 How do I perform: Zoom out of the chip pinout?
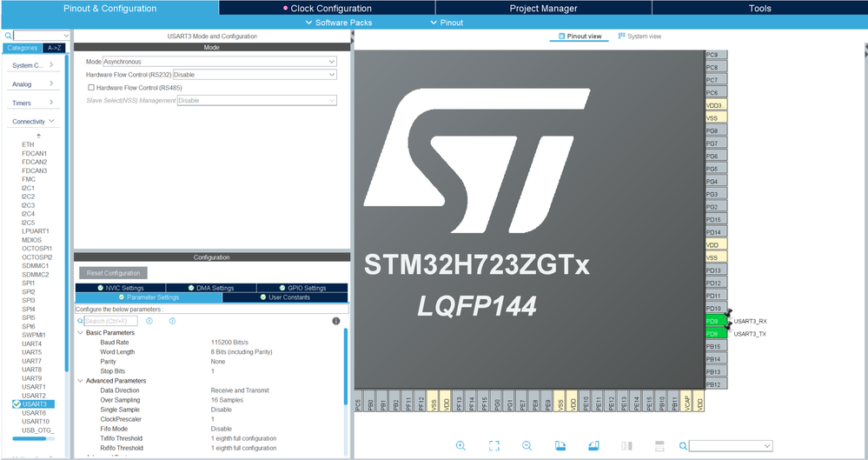[x=527, y=445]
